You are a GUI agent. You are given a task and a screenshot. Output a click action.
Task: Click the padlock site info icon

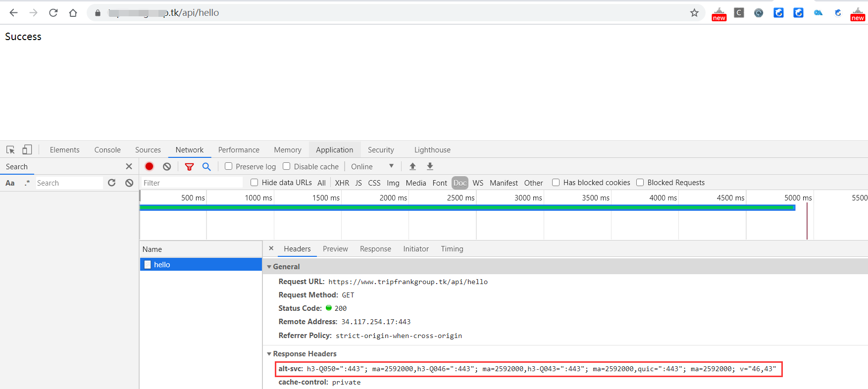[98, 13]
